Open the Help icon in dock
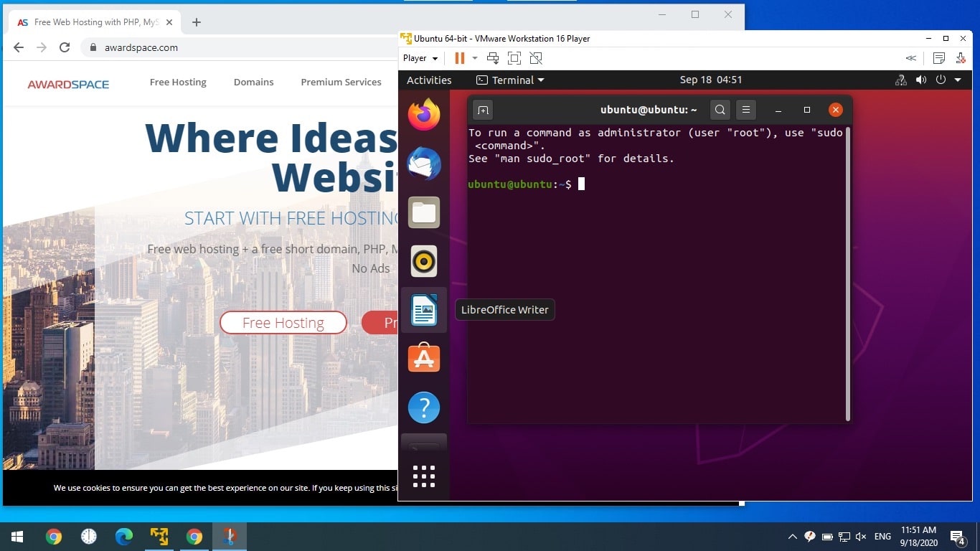 click(424, 408)
